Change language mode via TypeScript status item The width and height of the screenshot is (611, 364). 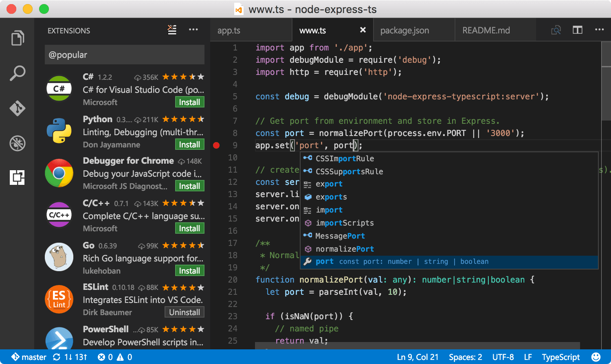point(560,357)
